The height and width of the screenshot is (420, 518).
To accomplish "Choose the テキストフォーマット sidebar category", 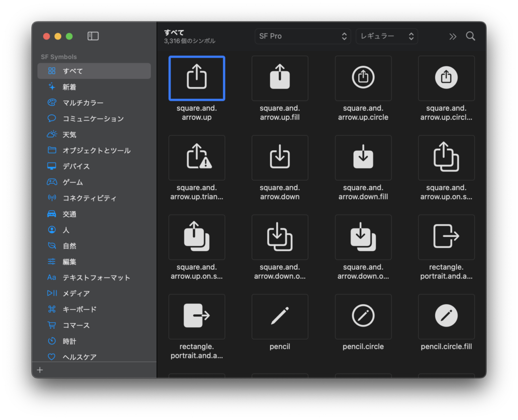I will tap(94, 278).
